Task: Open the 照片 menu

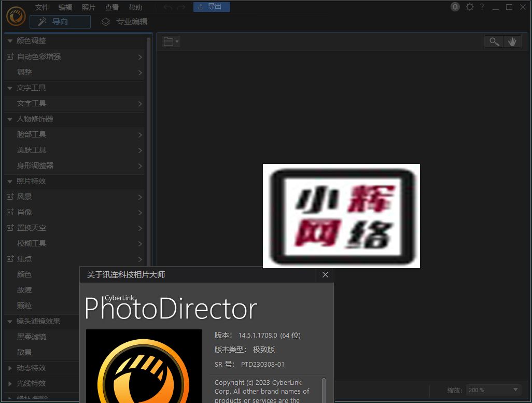Action: (x=89, y=7)
